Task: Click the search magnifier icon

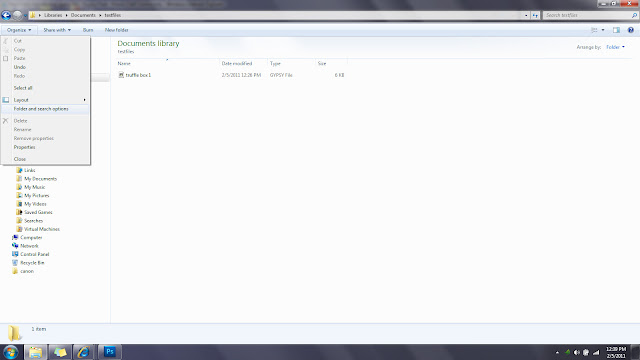Action: (634, 15)
